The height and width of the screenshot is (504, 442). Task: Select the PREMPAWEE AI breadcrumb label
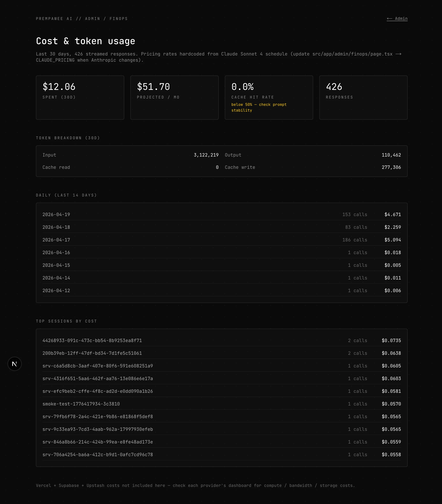click(x=54, y=18)
